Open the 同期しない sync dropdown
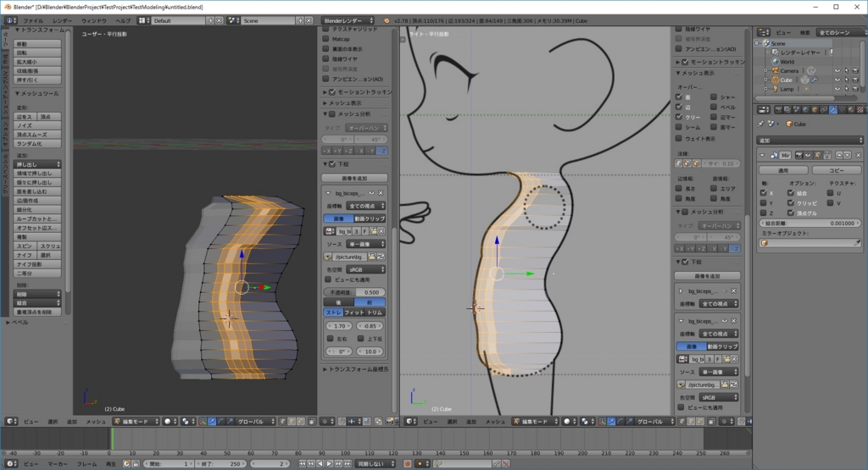The image size is (868, 470). click(375, 463)
